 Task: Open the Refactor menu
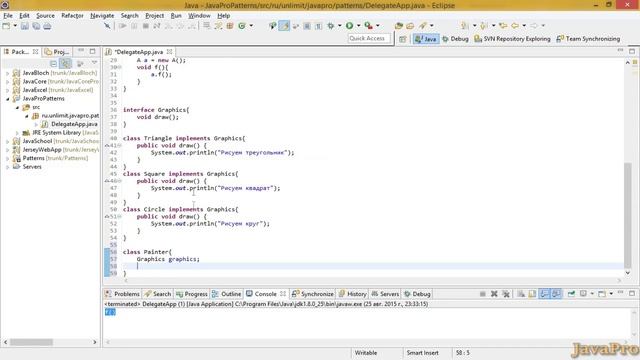pos(72,16)
